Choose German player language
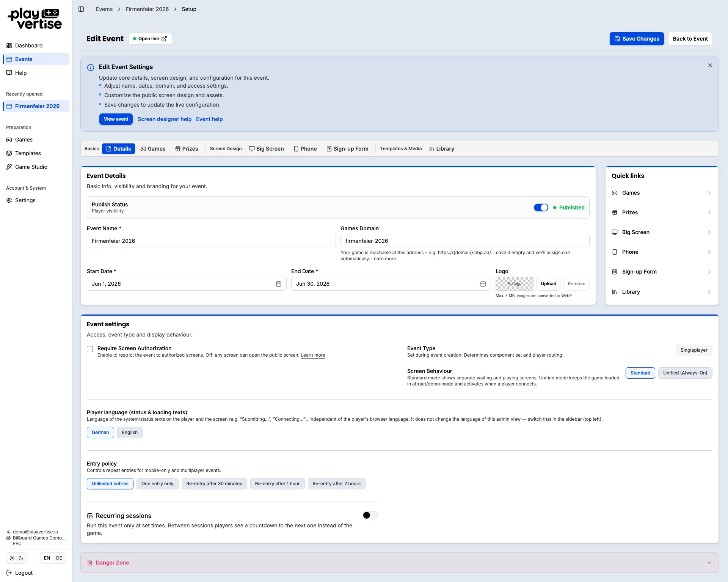The height and width of the screenshot is (582, 728). [x=100, y=433]
